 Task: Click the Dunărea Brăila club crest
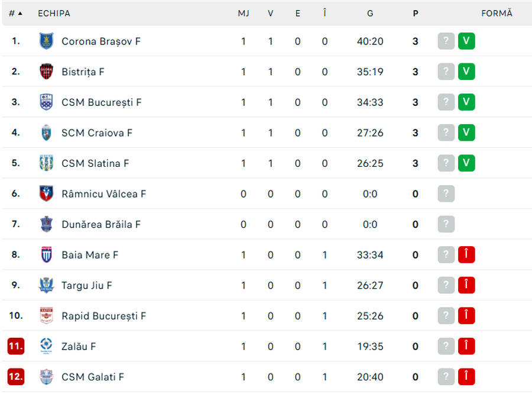[x=46, y=224]
